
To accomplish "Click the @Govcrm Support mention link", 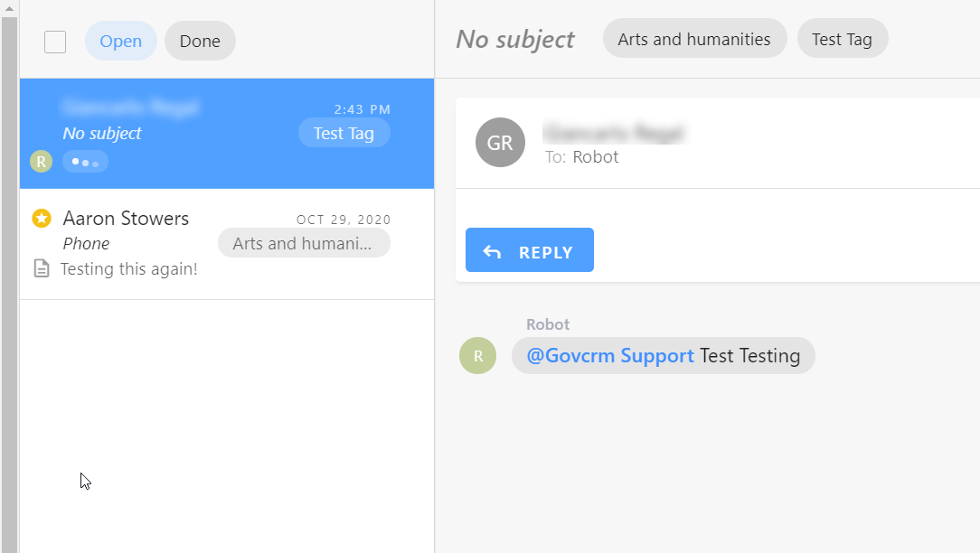I will pyautogui.click(x=610, y=356).
